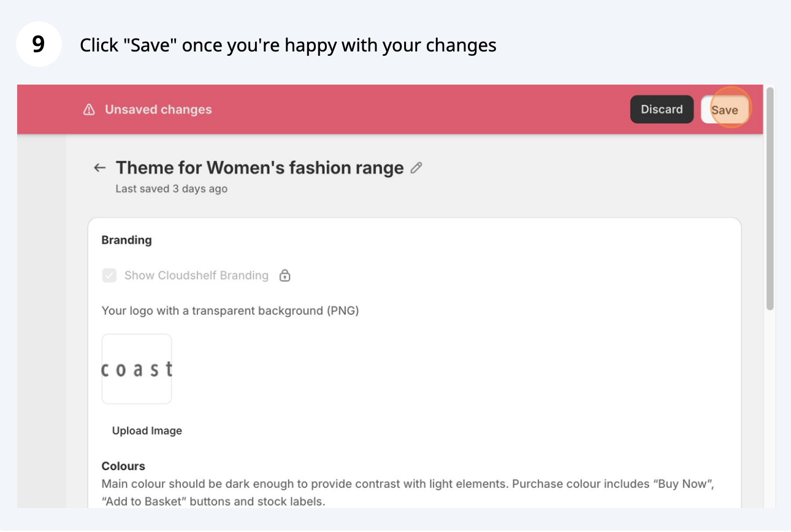Click the Last saved 3 days ago text

click(x=172, y=189)
